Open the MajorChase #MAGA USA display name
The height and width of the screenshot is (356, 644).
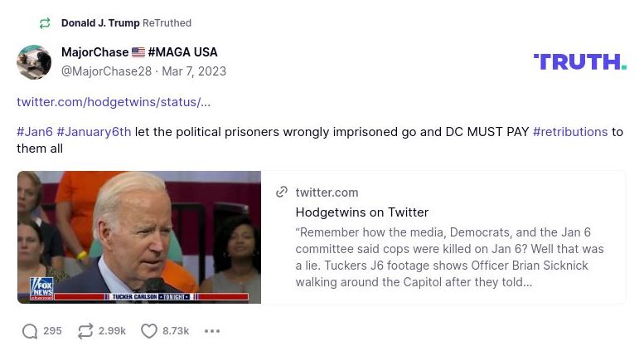[139, 52]
